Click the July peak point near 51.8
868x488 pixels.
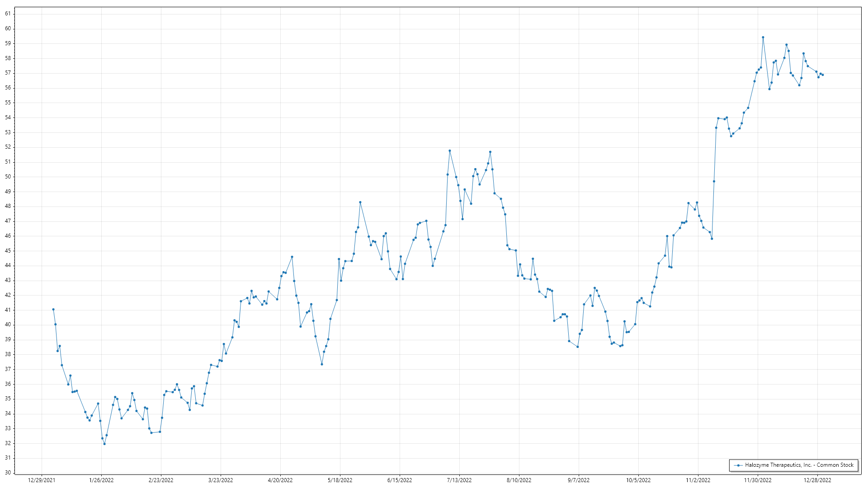449,151
